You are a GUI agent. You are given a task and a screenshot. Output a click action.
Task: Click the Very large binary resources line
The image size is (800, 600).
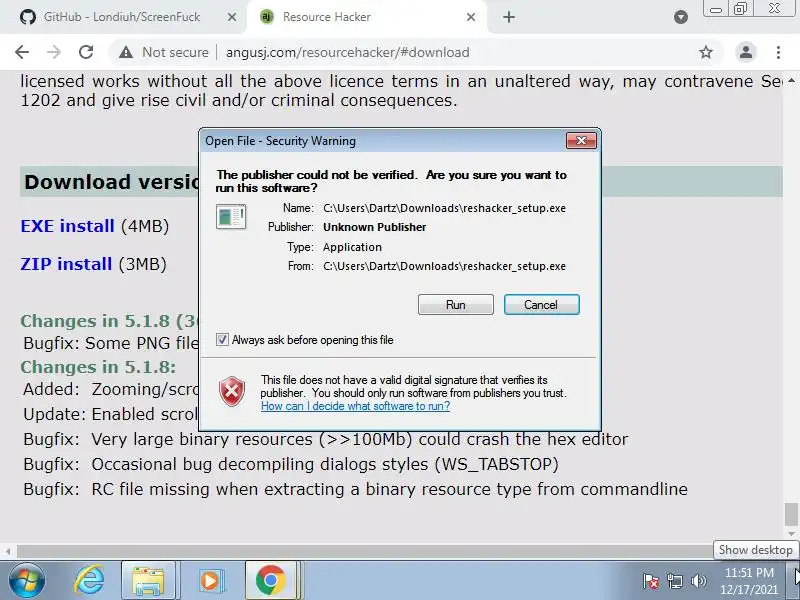tap(326, 439)
